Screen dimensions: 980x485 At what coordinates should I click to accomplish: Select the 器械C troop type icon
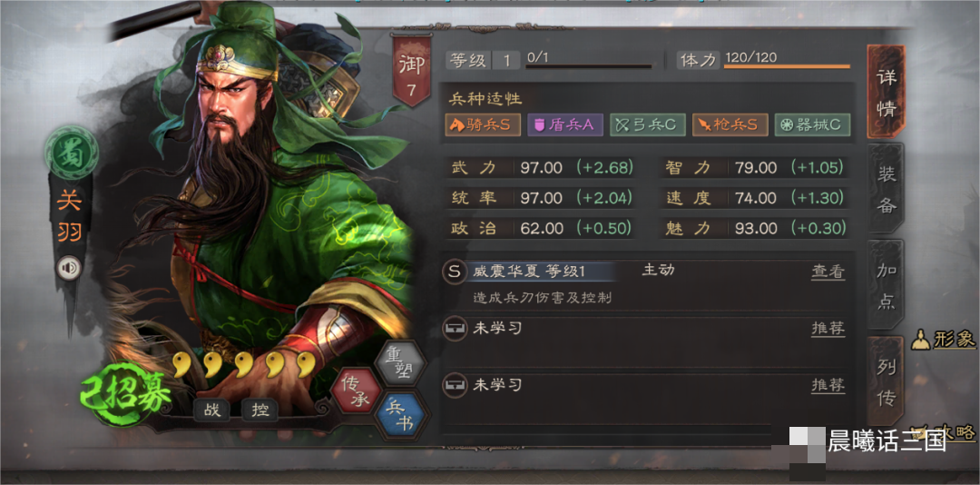click(x=812, y=124)
